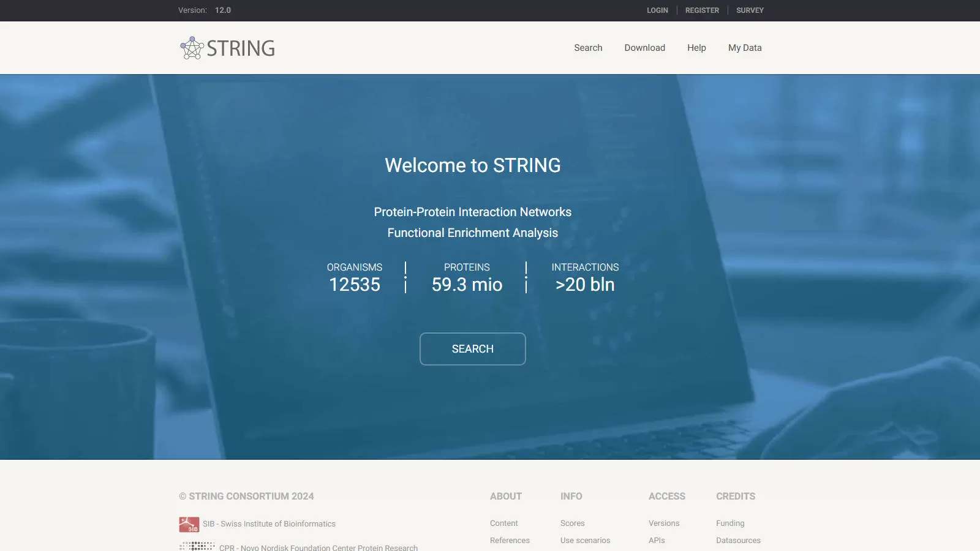This screenshot has width=980, height=551.
Task: Click the ORGANISMS 12535 statistic
Action: click(x=355, y=277)
